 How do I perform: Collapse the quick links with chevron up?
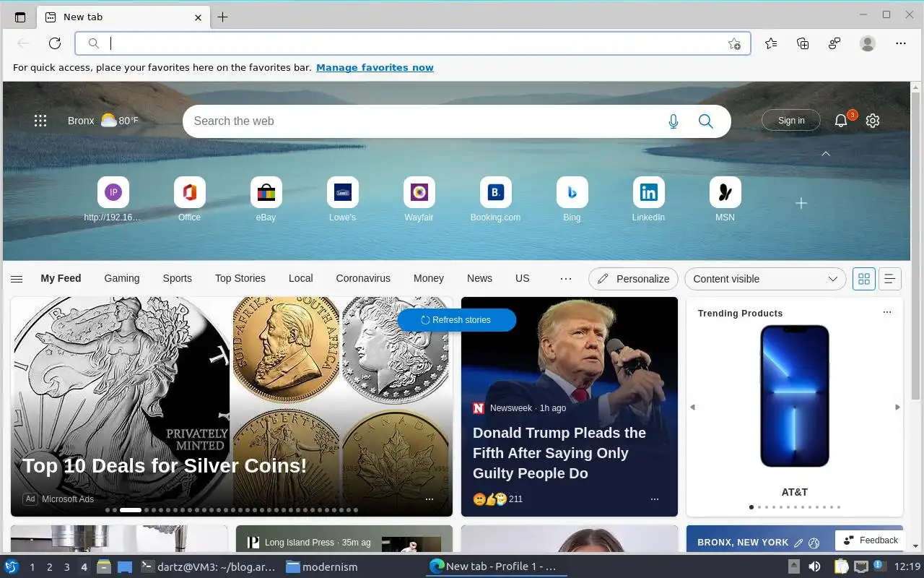pyautogui.click(x=826, y=154)
